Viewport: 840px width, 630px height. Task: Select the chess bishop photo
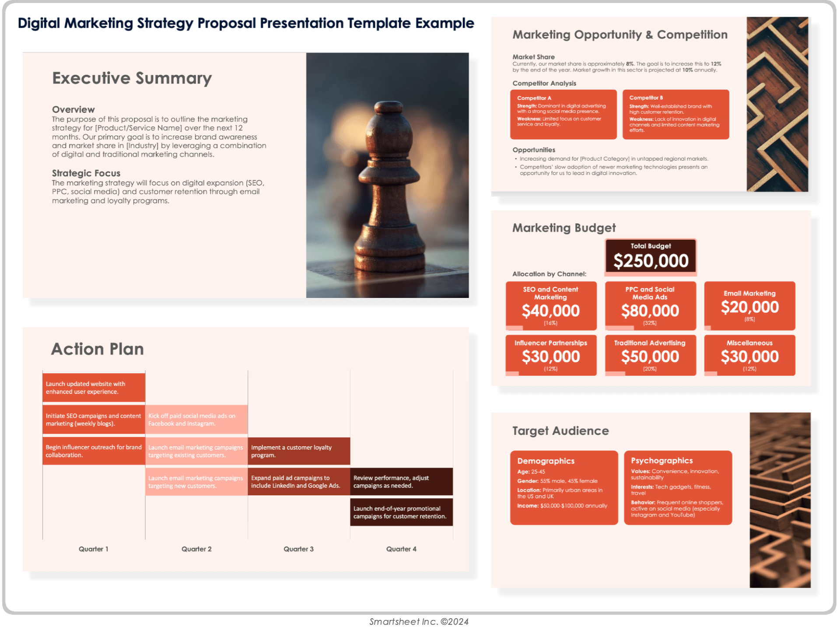(x=387, y=175)
